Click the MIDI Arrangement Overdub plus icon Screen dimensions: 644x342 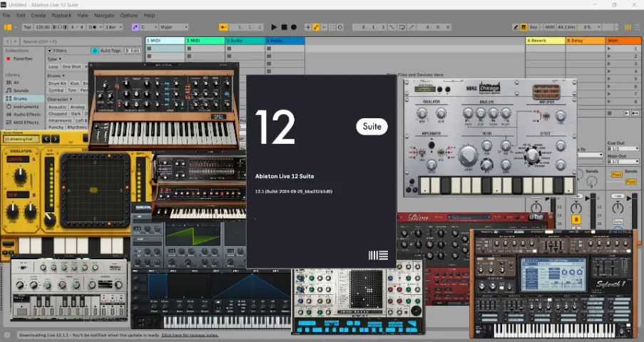(x=307, y=27)
